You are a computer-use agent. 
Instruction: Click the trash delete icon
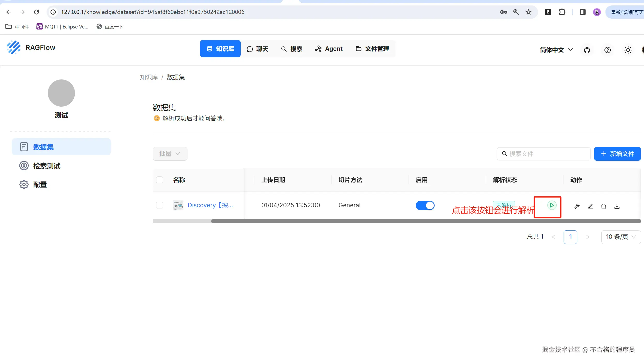click(x=603, y=206)
